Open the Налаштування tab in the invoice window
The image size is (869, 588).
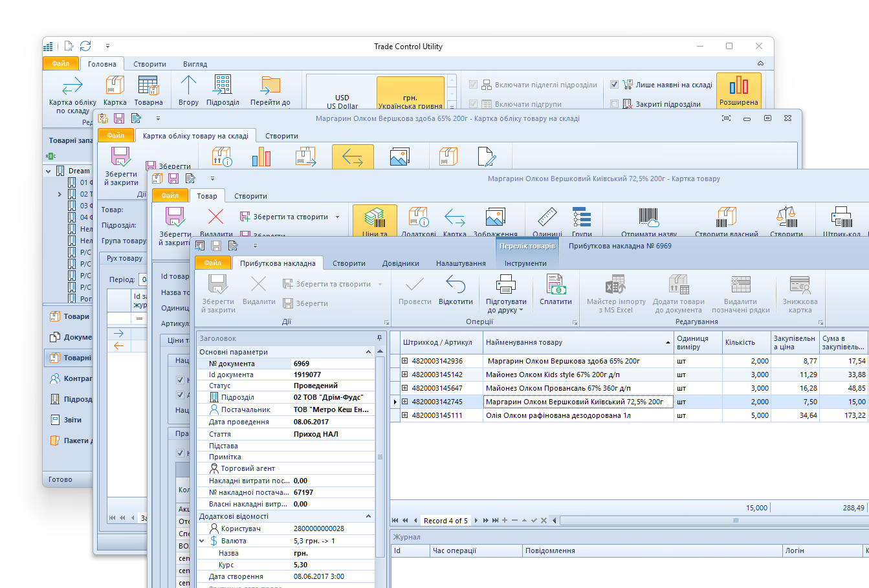click(x=461, y=263)
